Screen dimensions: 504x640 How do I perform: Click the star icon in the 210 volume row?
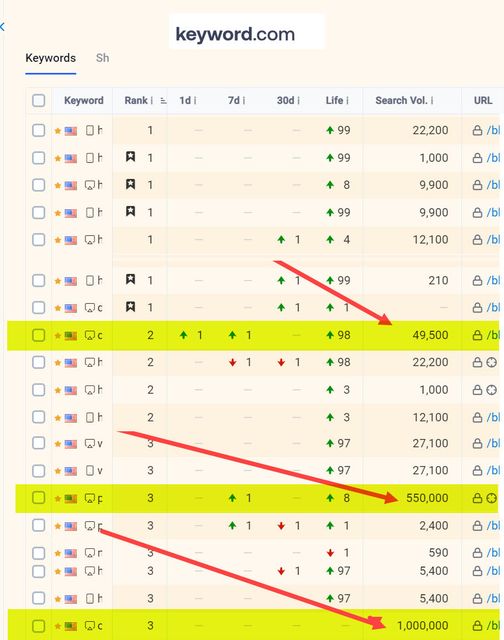pyautogui.click(x=58, y=281)
